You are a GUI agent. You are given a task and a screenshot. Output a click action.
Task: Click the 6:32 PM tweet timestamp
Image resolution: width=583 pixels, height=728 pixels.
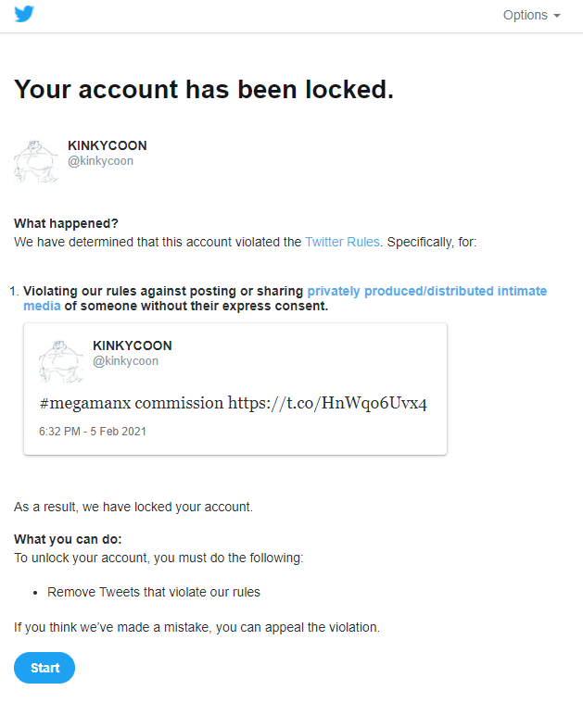[93, 431]
